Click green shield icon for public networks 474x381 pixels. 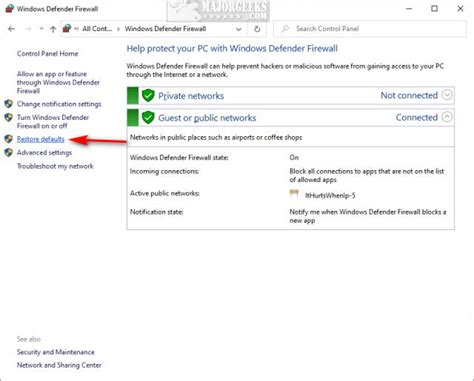148,118
